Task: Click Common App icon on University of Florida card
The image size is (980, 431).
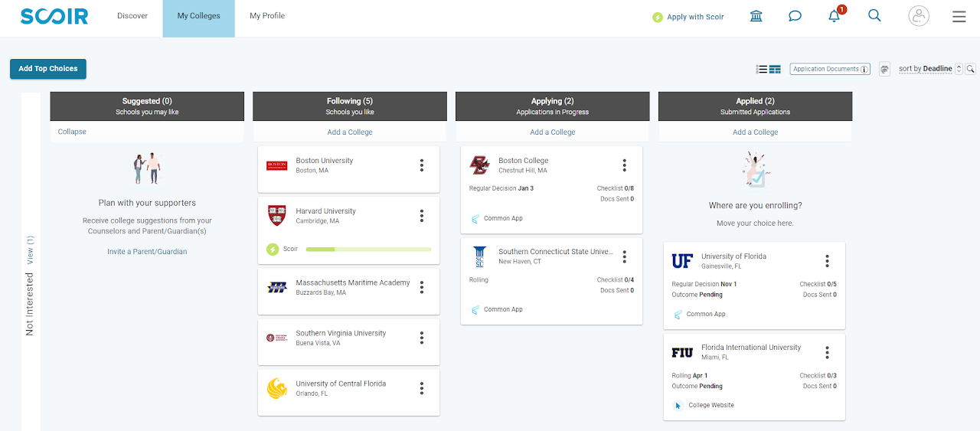Action: [678, 315]
